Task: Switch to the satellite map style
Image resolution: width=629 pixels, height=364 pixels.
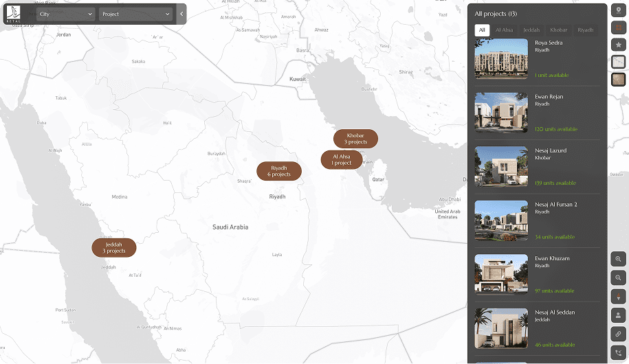Action: click(x=619, y=79)
